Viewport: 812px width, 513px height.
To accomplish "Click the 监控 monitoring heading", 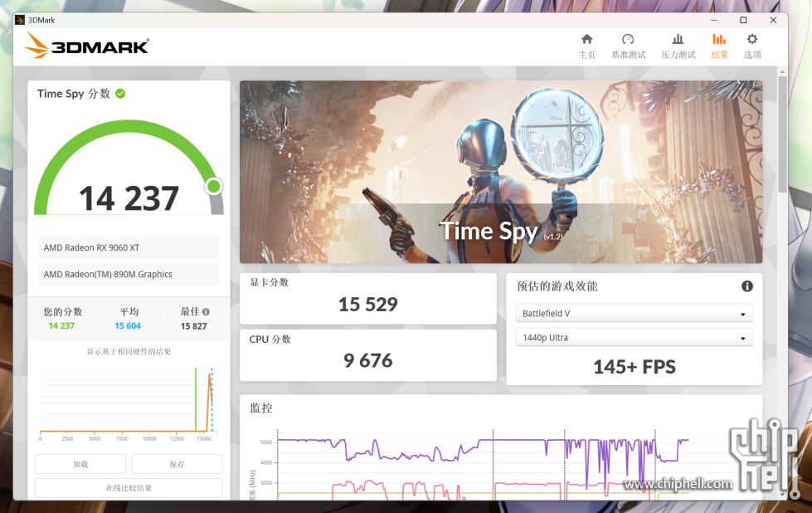I will pyautogui.click(x=261, y=408).
